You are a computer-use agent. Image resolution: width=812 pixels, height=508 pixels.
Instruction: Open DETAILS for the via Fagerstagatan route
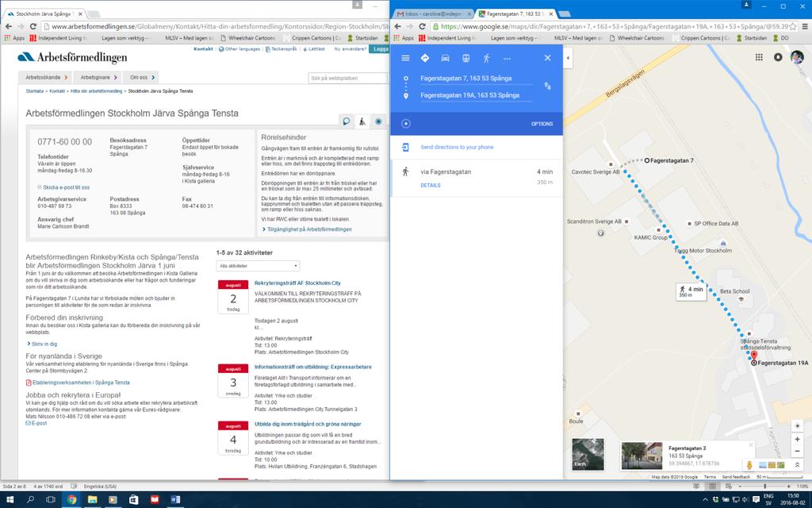tap(431, 185)
